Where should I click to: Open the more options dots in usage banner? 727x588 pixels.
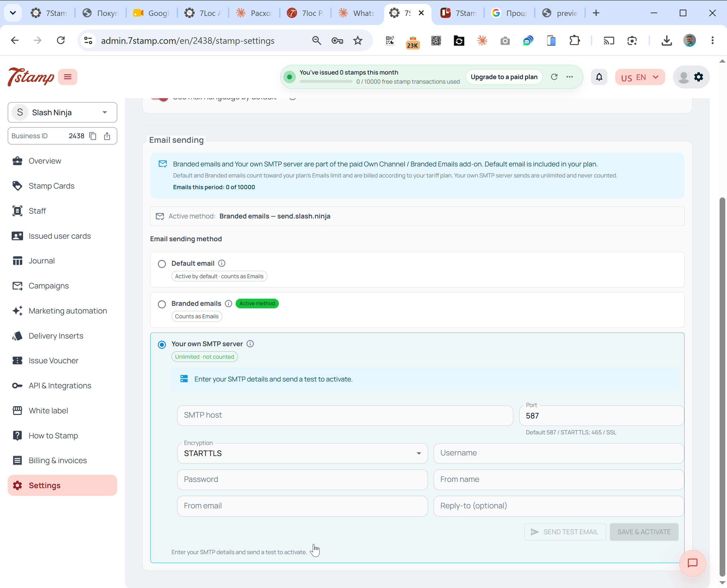coord(569,77)
